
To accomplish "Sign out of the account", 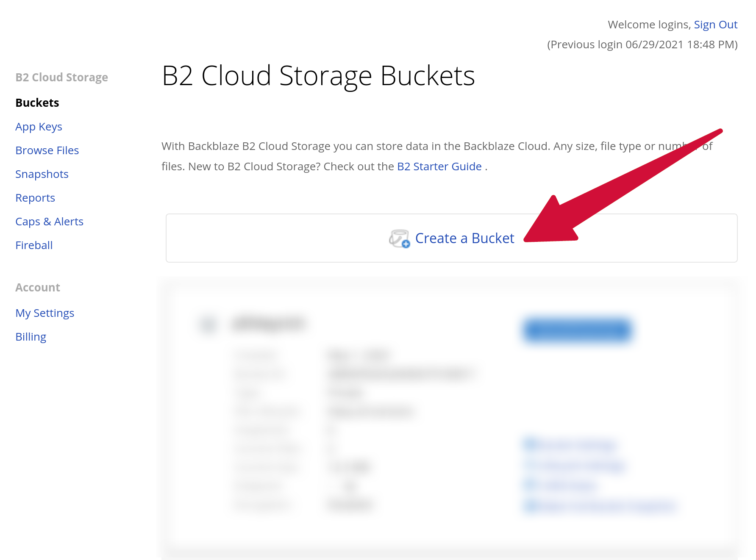I will coord(716,25).
